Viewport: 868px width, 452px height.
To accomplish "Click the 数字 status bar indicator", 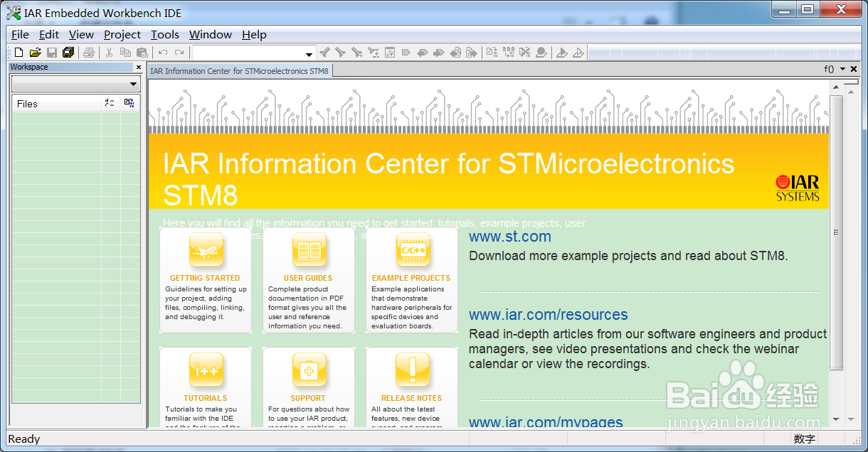I will (x=805, y=439).
